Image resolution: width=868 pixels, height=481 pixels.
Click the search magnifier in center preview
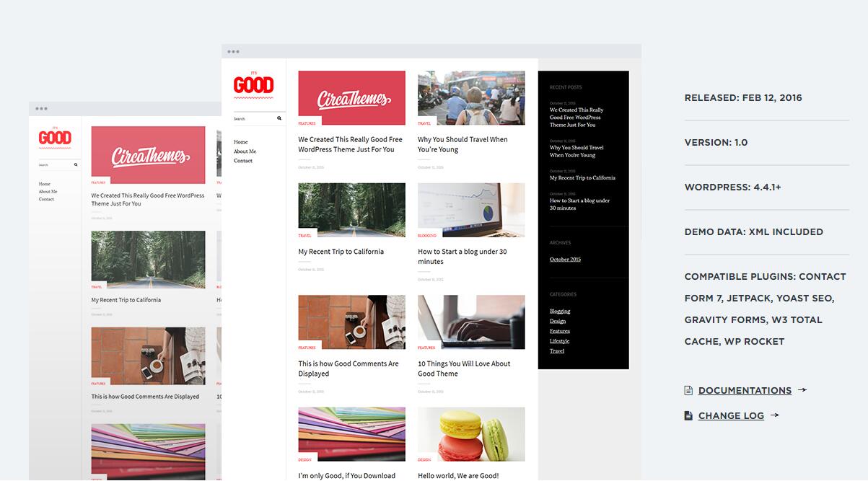tap(279, 118)
